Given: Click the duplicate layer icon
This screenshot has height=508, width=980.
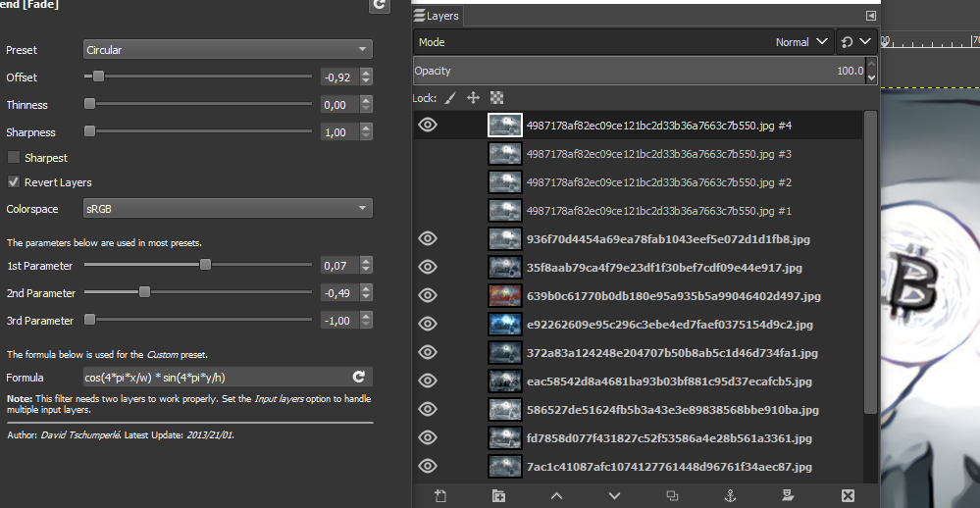Looking at the screenshot, I should click(673, 495).
